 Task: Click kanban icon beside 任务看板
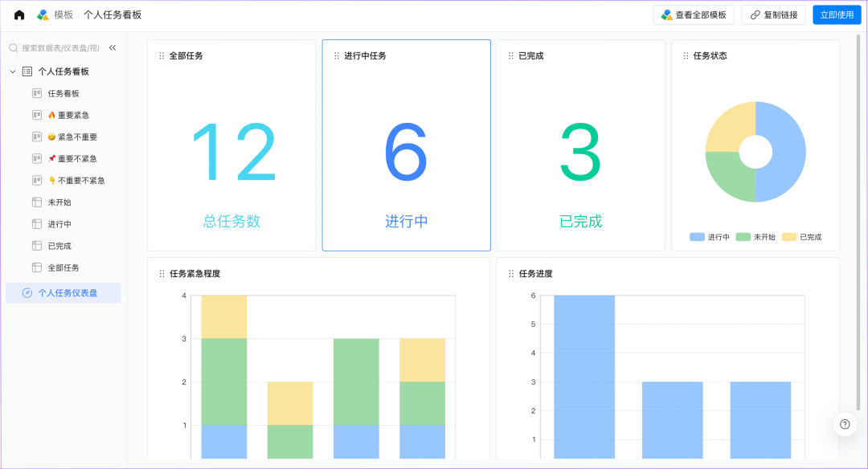pos(37,93)
